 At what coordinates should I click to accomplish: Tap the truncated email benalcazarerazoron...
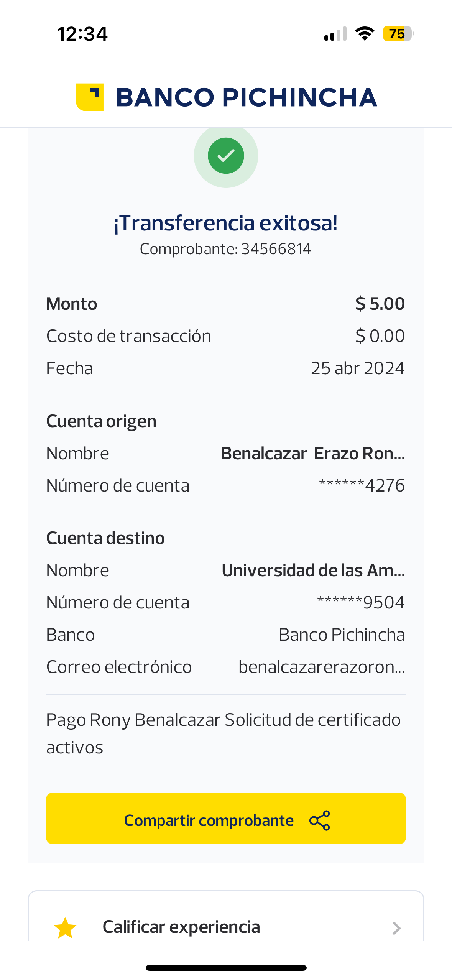322,667
